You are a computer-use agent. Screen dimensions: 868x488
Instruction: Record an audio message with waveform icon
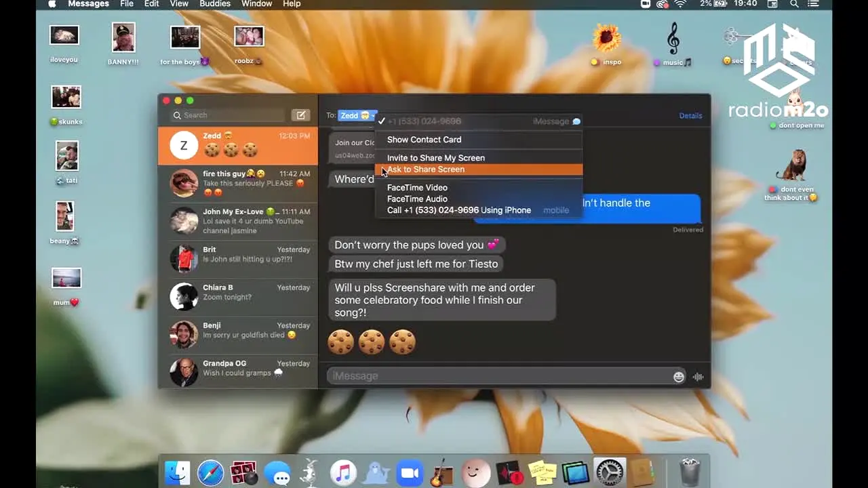coord(698,377)
